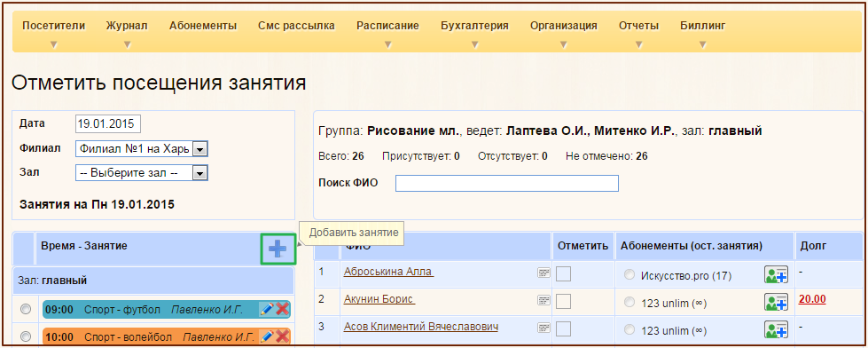Click the red 20.00 debt link
This screenshot has width=868, height=348.
click(x=812, y=299)
